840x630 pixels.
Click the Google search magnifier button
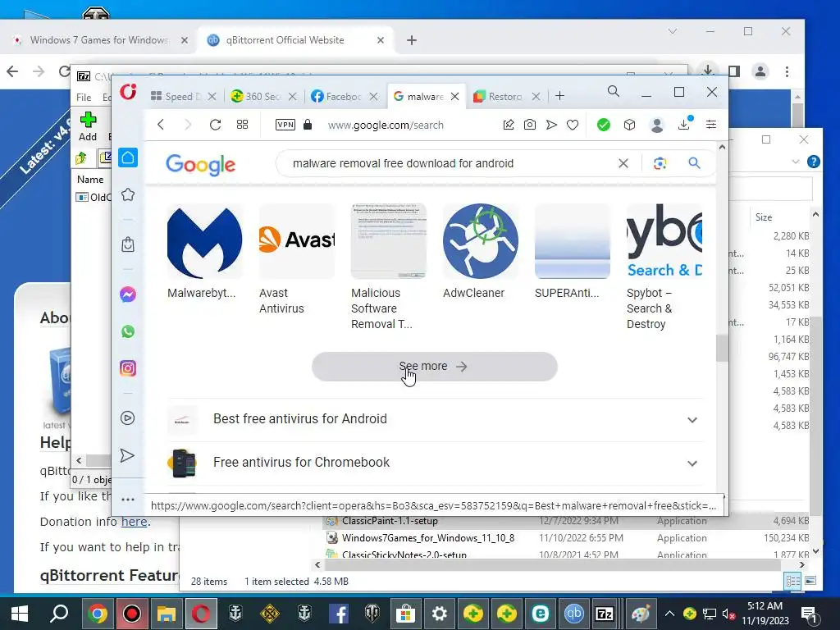pyautogui.click(x=694, y=163)
